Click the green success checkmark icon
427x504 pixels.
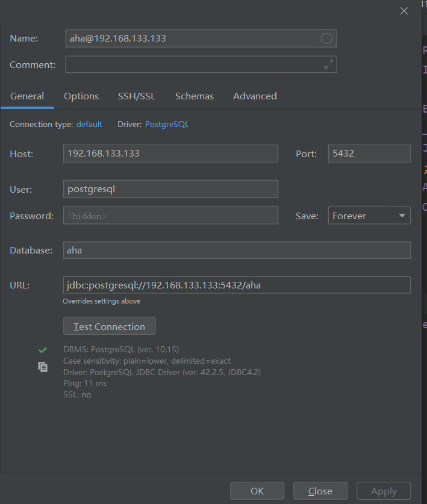tap(42, 350)
